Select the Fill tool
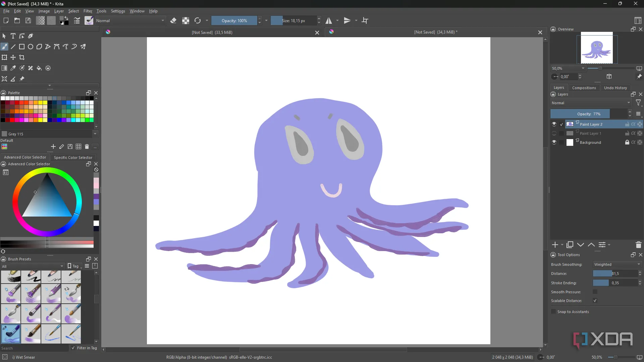Screen dimensions: 644x362 pyautogui.click(x=39, y=68)
